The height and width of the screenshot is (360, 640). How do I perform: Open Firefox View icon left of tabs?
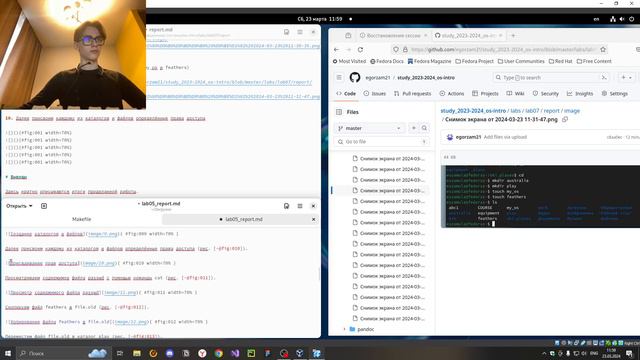tap(348, 36)
